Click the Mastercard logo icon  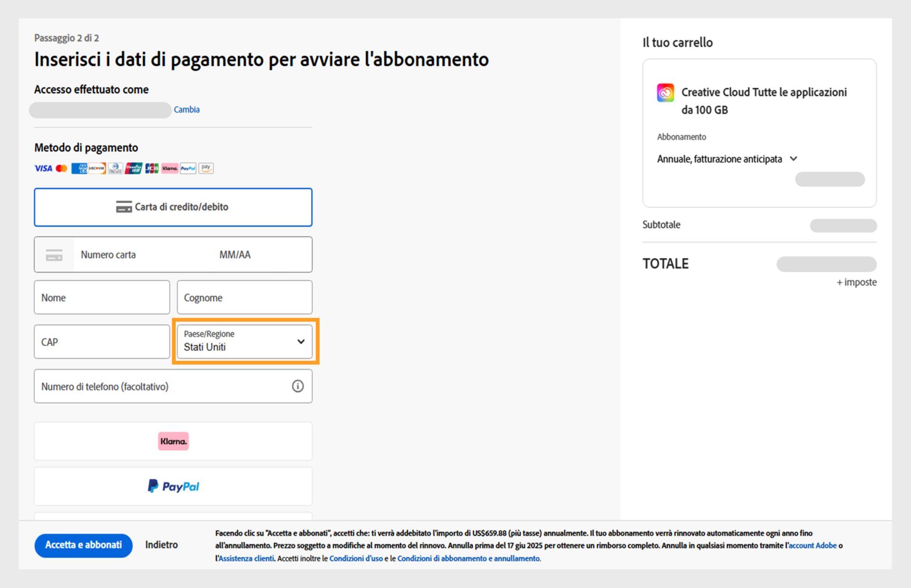tap(62, 168)
